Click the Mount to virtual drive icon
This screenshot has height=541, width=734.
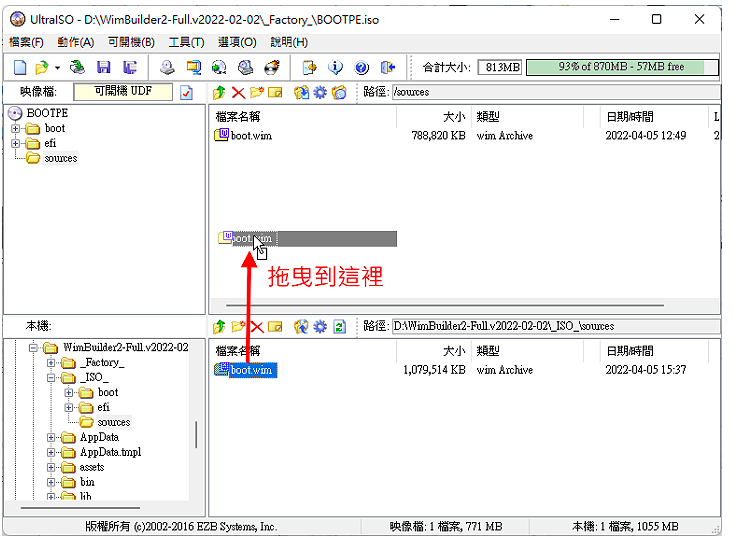tap(245, 67)
